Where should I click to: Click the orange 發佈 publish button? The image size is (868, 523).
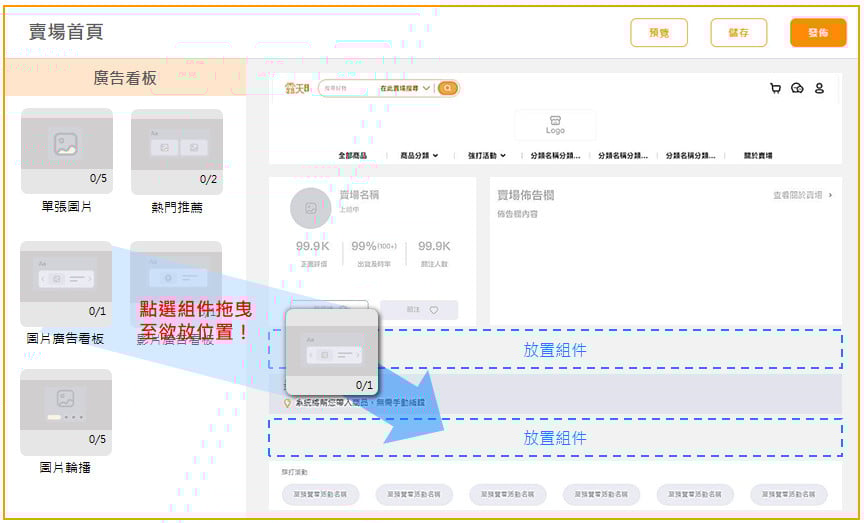pyautogui.click(x=817, y=32)
